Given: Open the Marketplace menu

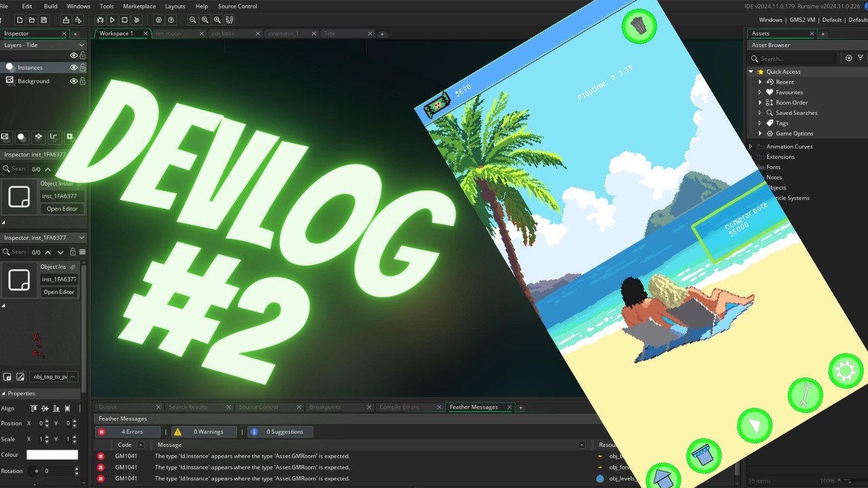Looking at the screenshot, I should [x=139, y=6].
